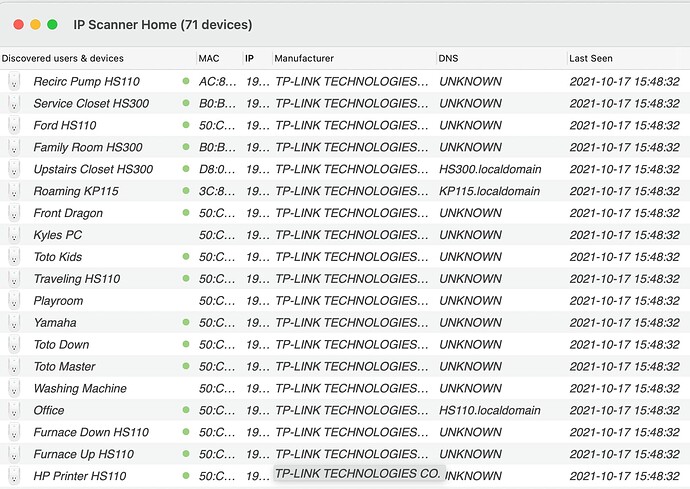The image size is (690, 489).
Task: Click the plug icon next to Family Room HS300
Action: [14, 147]
